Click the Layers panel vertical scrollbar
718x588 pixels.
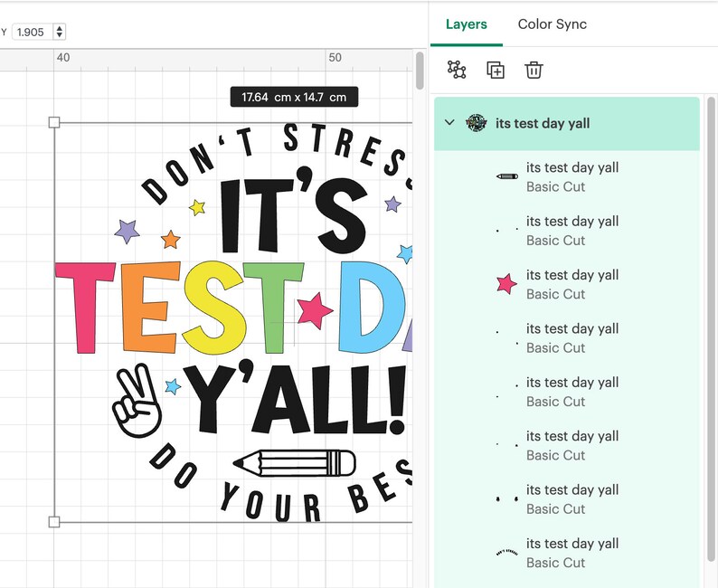coord(711,329)
